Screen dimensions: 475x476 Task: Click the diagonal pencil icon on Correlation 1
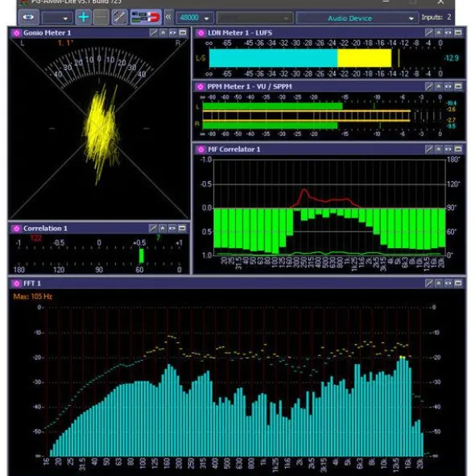(x=153, y=228)
